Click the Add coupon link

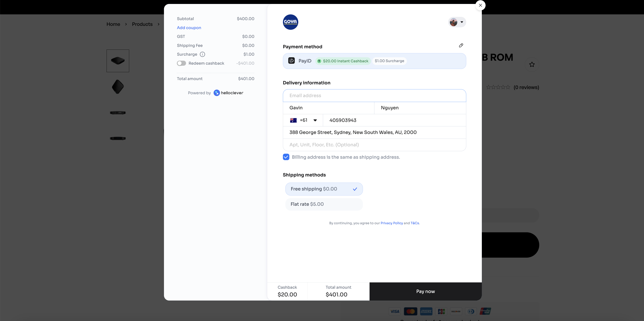pyautogui.click(x=189, y=28)
